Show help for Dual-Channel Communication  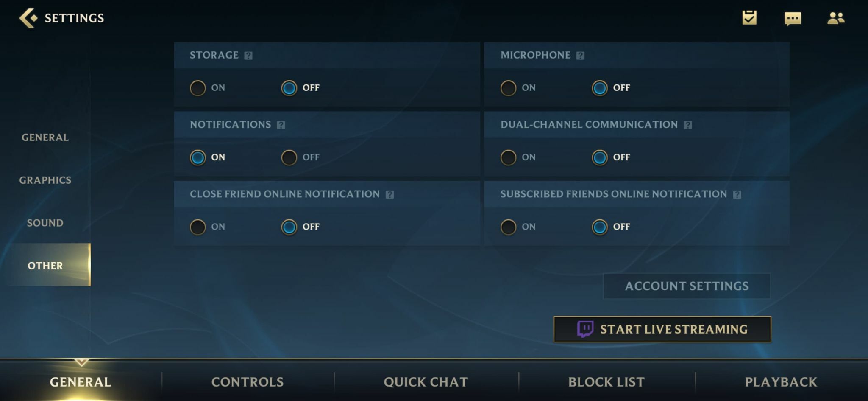[x=688, y=125]
